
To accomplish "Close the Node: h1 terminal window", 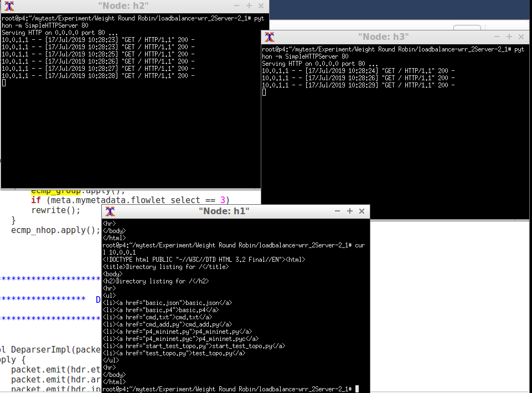I will click(x=361, y=211).
